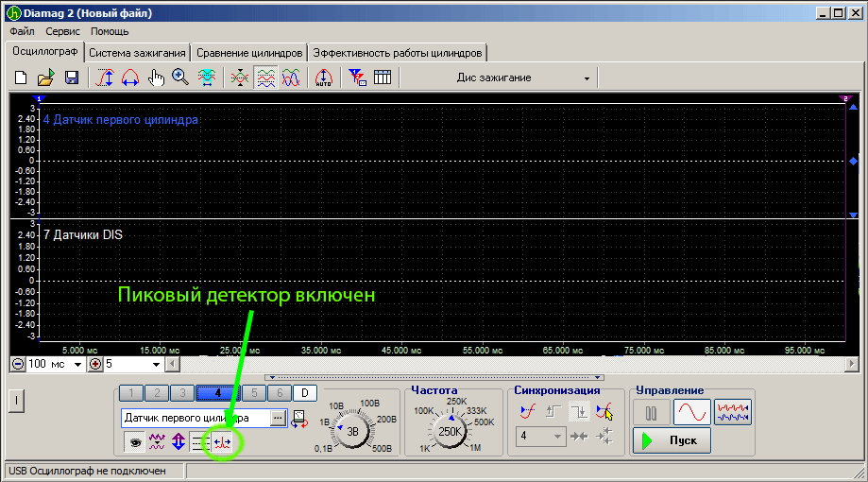
Task: Select channel 5 button
Action: click(254, 393)
